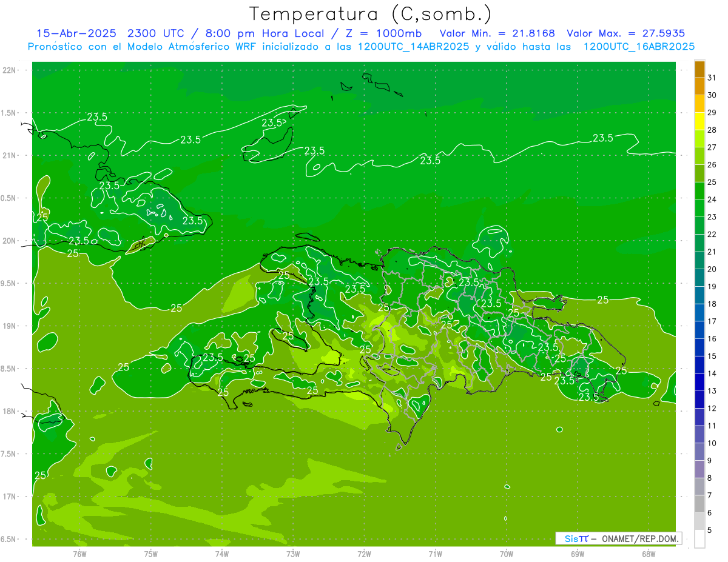Viewport: 728px width, 562px height.
Task: Click the '24' label on the color scale
Action: point(712,199)
